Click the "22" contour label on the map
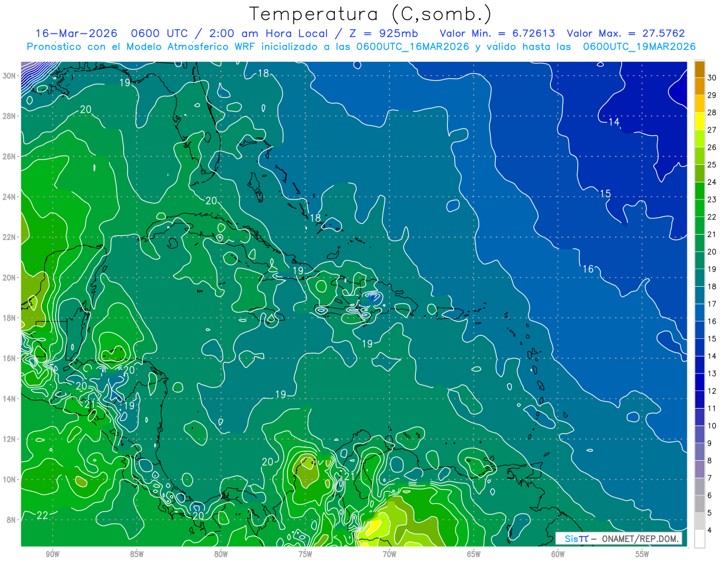This screenshot has width=728, height=562. [x=42, y=515]
